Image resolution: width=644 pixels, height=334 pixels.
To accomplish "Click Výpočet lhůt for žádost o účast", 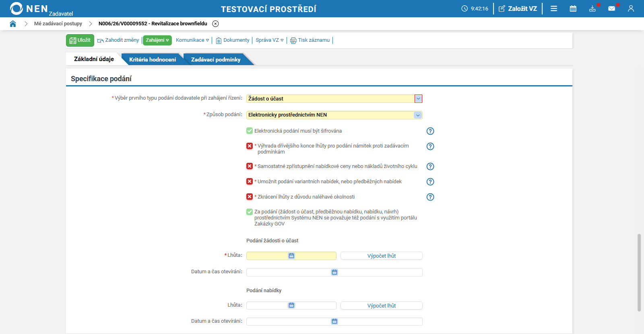I will [382, 256].
